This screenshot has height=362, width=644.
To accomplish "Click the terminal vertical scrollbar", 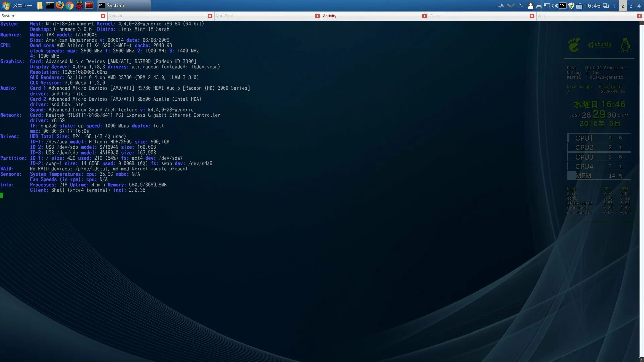I will [641, 191].
